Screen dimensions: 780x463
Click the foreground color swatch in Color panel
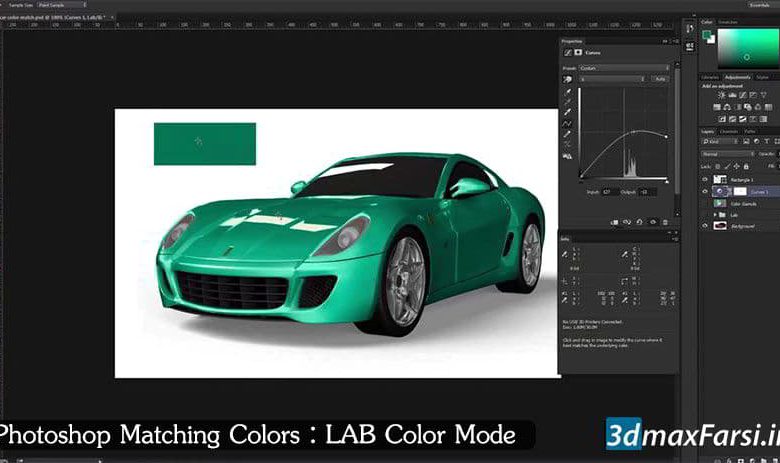click(706, 34)
